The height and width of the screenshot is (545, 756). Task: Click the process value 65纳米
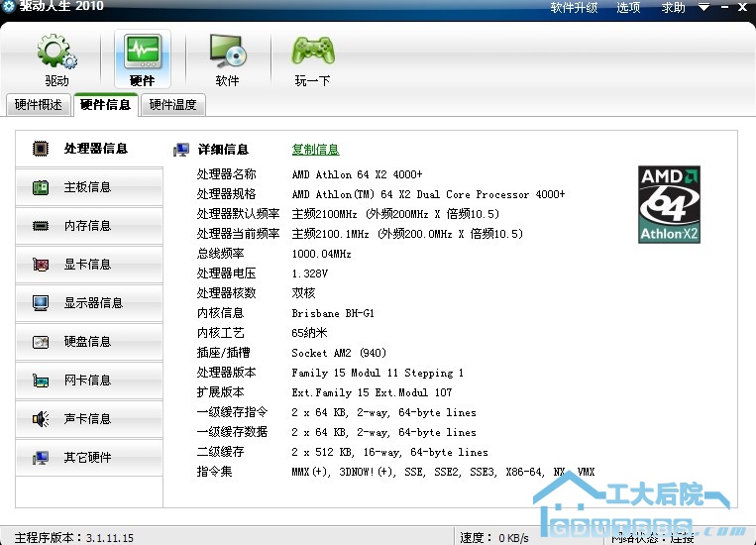(x=309, y=333)
